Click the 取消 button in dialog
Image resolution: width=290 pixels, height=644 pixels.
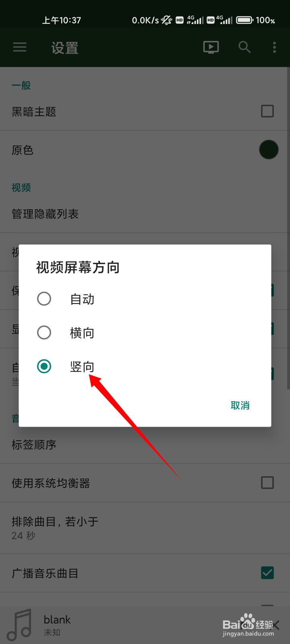240,405
